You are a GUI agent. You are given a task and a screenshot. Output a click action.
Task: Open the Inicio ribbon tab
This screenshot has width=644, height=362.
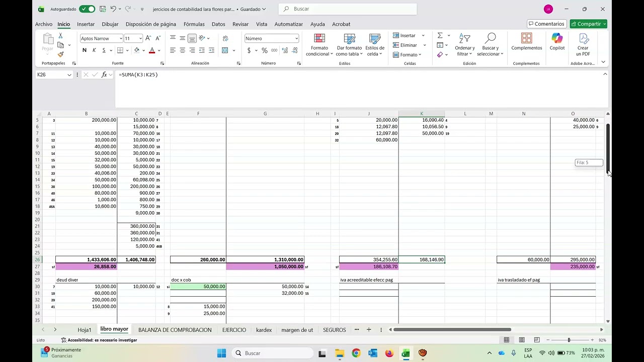(x=63, y=24)
